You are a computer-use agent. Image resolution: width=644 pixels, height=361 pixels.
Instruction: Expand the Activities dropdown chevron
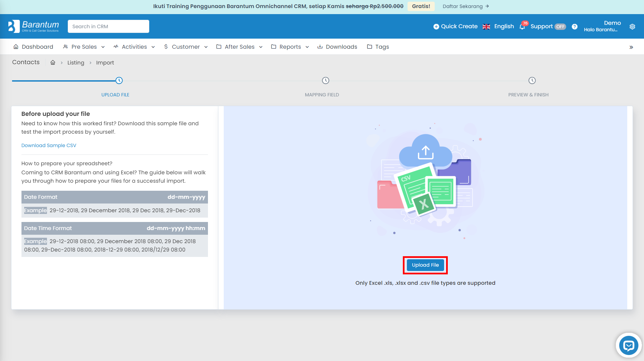[x=153, y=47]
